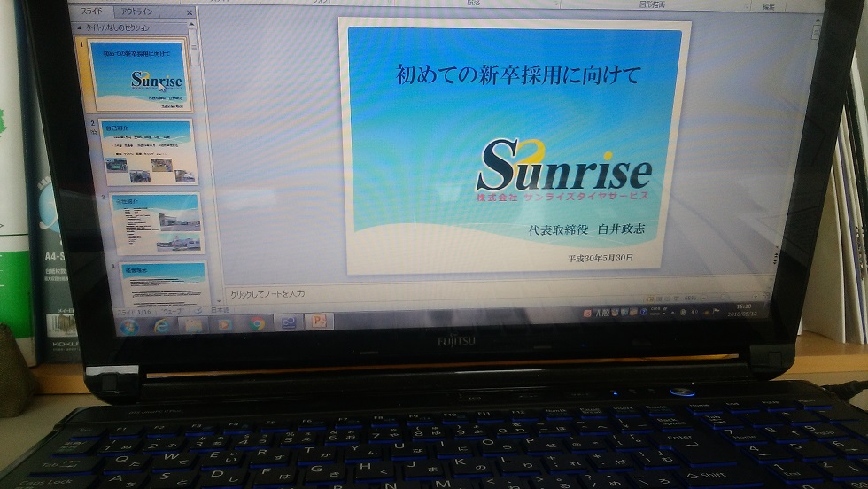Start Slide Show from status bar icon
The height and width of the screenshot is (489, 868).
pyautogui.click(x=677, y=298)
